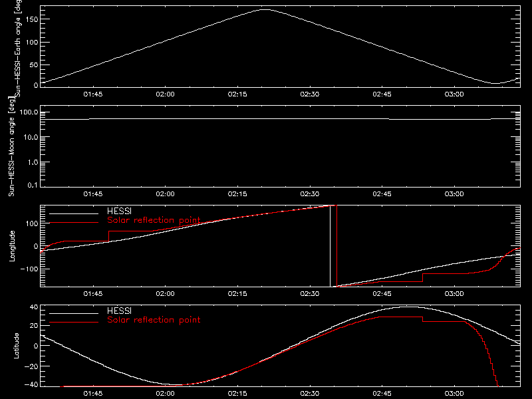Viewport: 532px width, 399px height.
Task: Click peak of Sun-HESSI-Earth angle curve
Action: (x=265, y=10)
